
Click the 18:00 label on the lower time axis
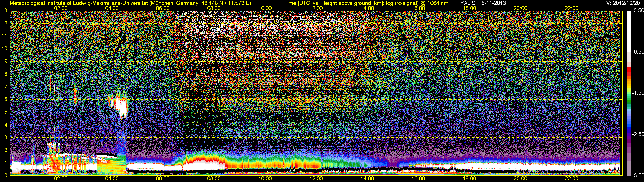click(469, 179)
